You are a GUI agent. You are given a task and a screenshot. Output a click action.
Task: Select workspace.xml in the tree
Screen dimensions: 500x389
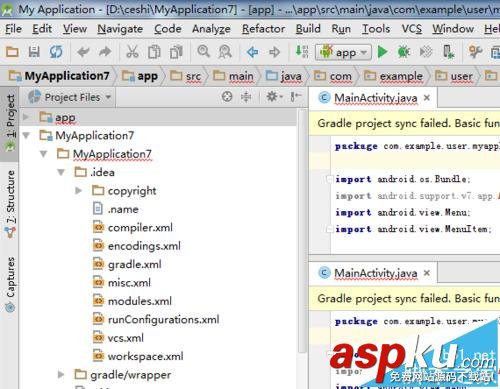(138, 356)
